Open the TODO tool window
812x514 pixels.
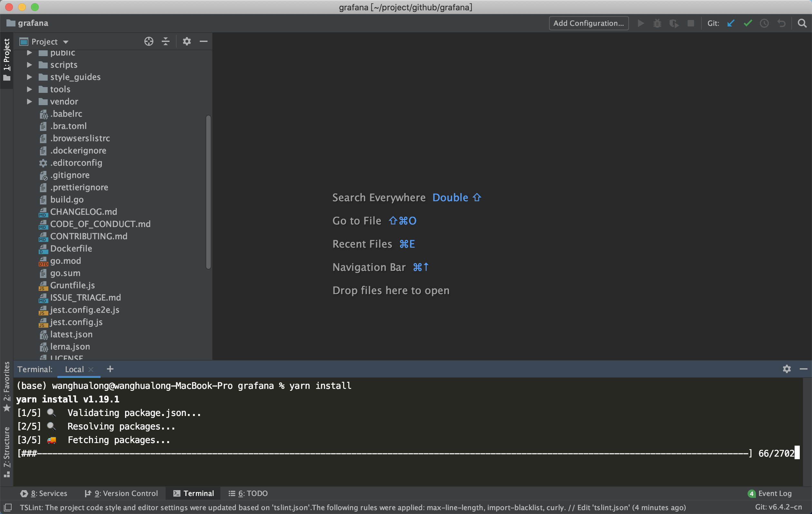[x=248, y=493]
